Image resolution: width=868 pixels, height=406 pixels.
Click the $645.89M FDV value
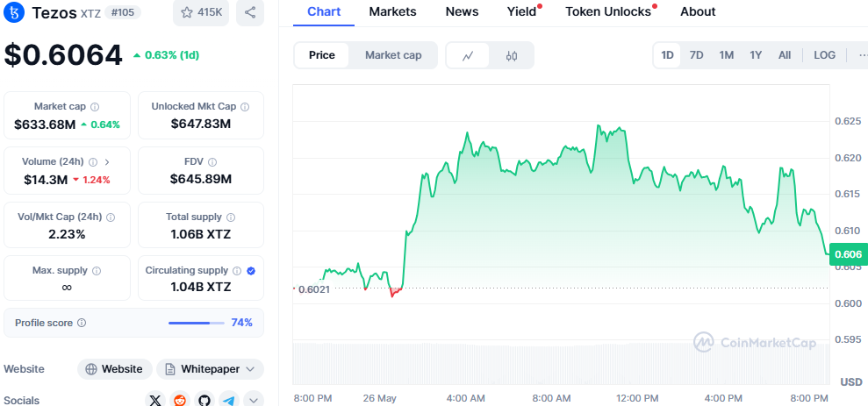click(201, 179)
